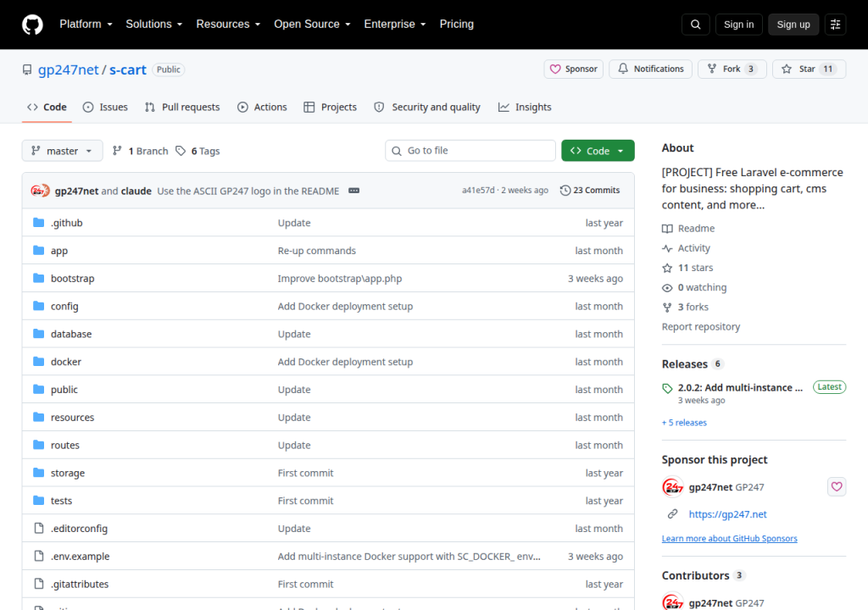Open the docker folder
Image resolution: width=868 pixels, height=610 pixels.
click(66, 362)
